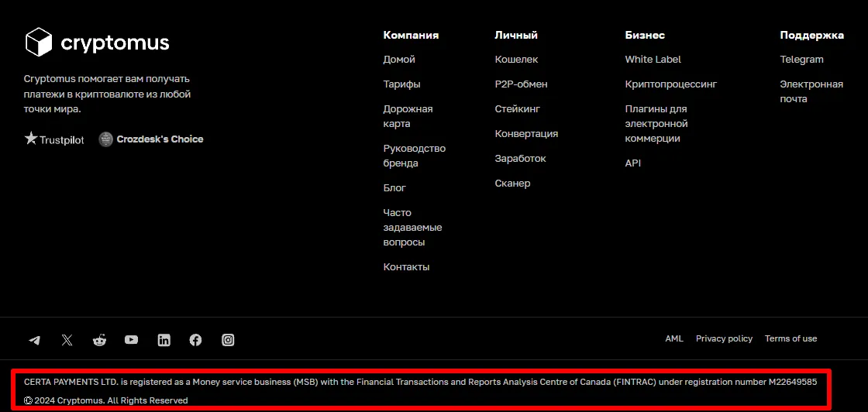Open the Crozdesk's Choice badge

tap(150, 139)
